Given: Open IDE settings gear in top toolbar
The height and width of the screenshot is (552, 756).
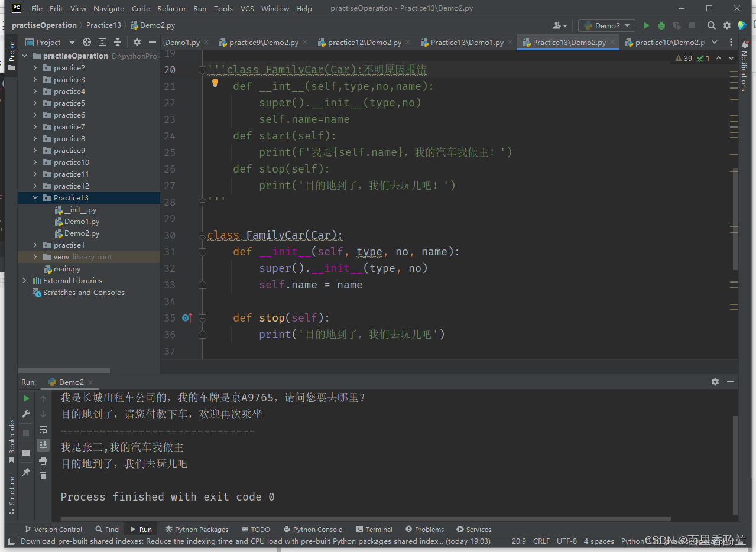Looking at the screenshot, I should [x=727, y=25].
